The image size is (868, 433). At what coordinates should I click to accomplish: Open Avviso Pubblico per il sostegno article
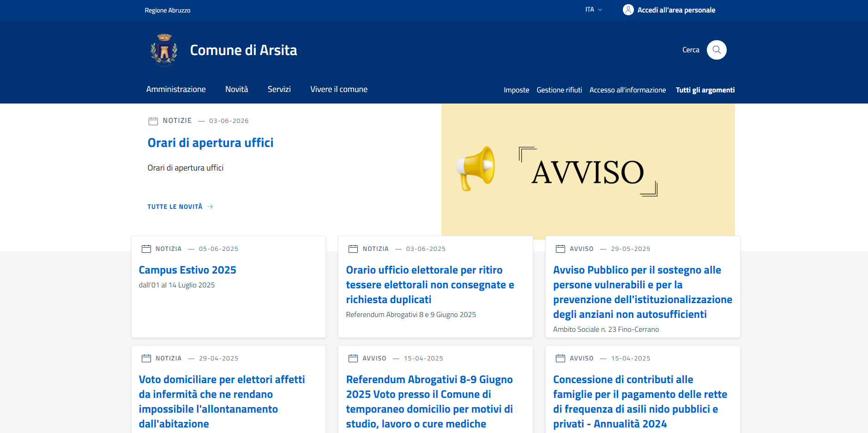click(x=643, y=292)
